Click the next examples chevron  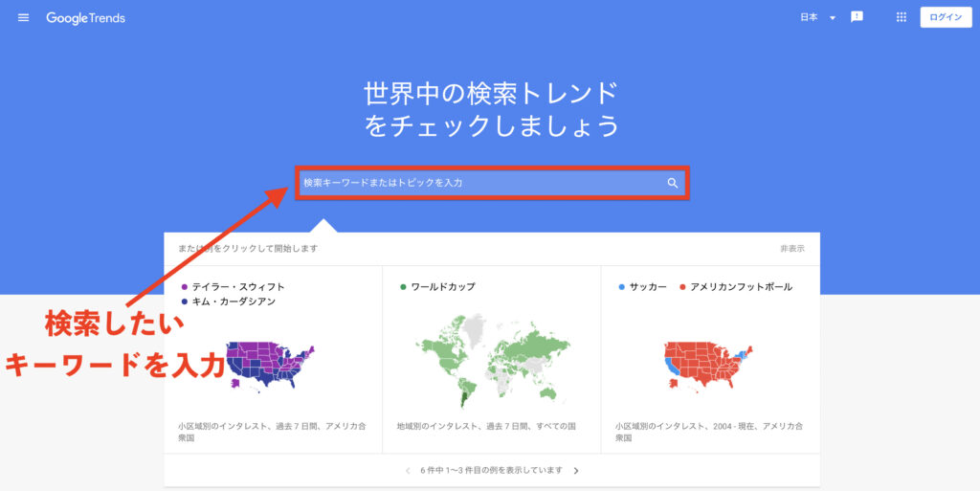coord(575,471)
